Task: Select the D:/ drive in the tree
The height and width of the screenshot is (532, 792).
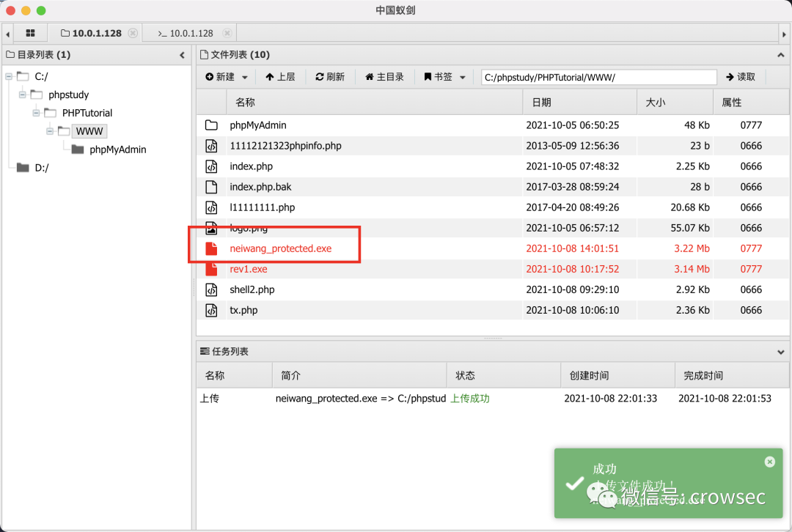Action: coord(42,168)
